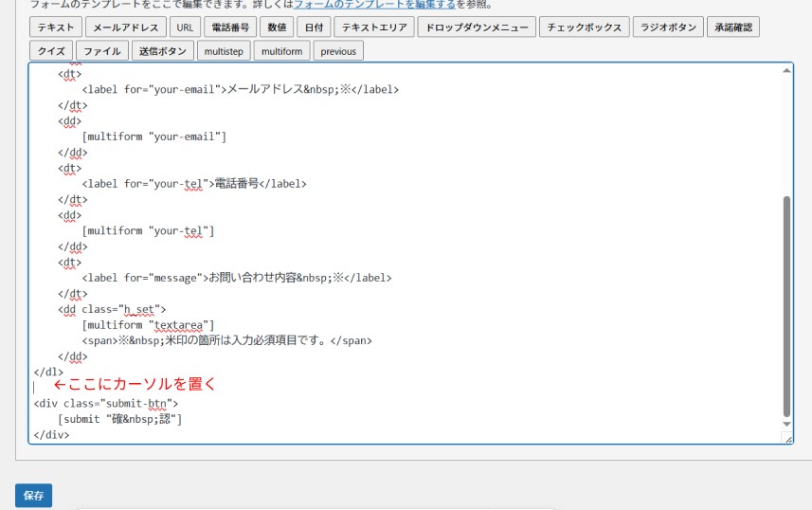
Task: Click the multistep tag button
Action: click(x=225, y=51)
